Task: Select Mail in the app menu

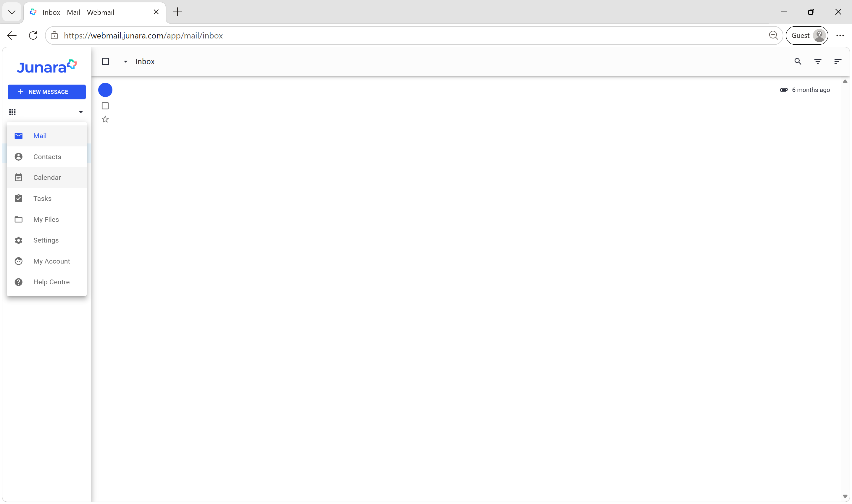Action: click(x=46, y=136)
